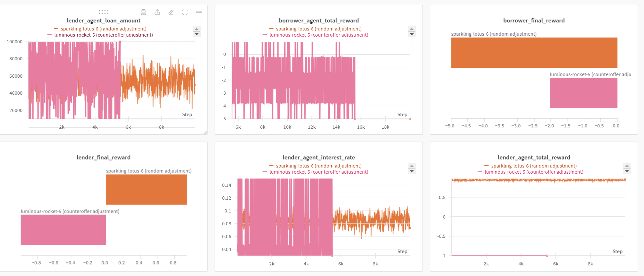
Task: Click orange sparkling-lotus-6 bar in borrower_final_reward
Action: click(x=534, y=53)
